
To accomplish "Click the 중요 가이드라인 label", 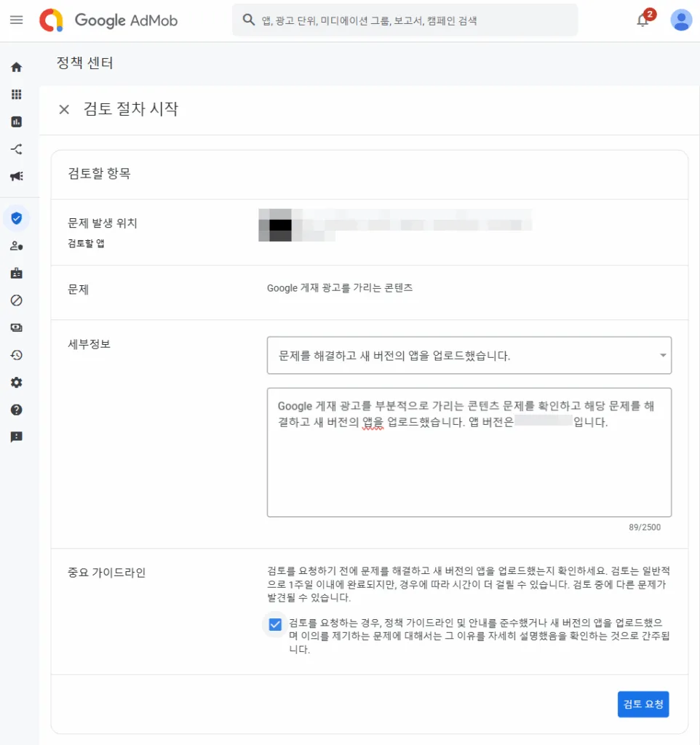I will click(106, 573).
